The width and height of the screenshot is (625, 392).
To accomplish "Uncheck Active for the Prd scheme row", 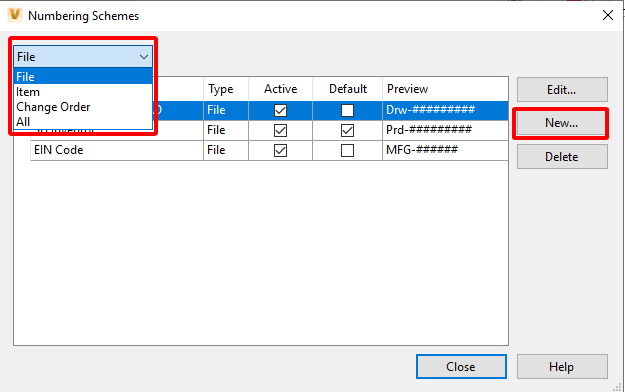I will point(280,130).
